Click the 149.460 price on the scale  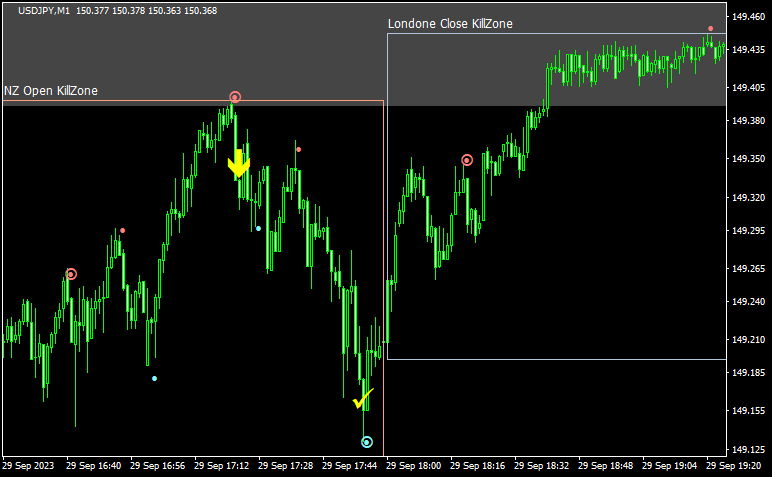(x=749, y=17)
